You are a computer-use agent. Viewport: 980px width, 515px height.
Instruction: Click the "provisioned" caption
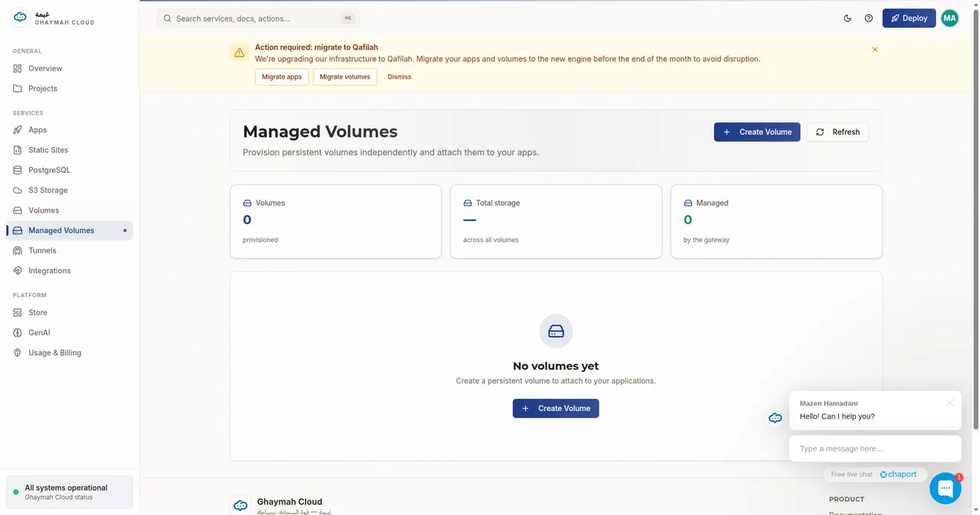click(x=260, y=240)
